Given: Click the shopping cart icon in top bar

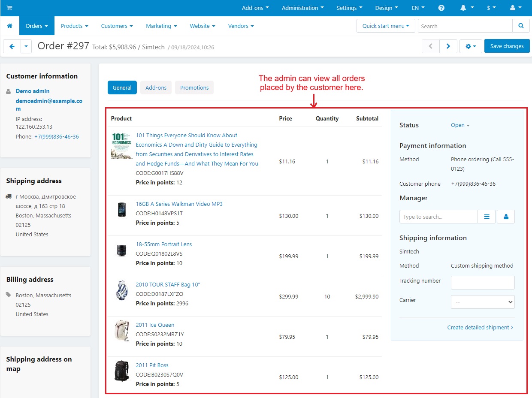Looking at the screenshot, I should (9, 8).
